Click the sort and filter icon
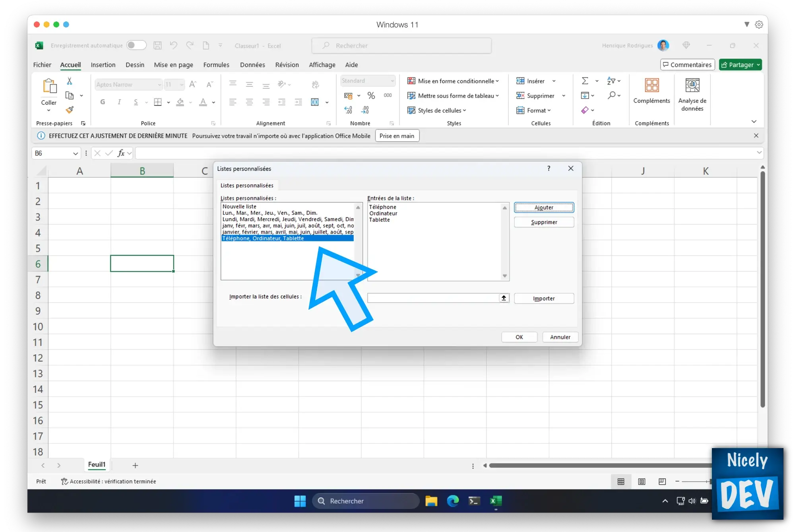 [x=611, y=81]
